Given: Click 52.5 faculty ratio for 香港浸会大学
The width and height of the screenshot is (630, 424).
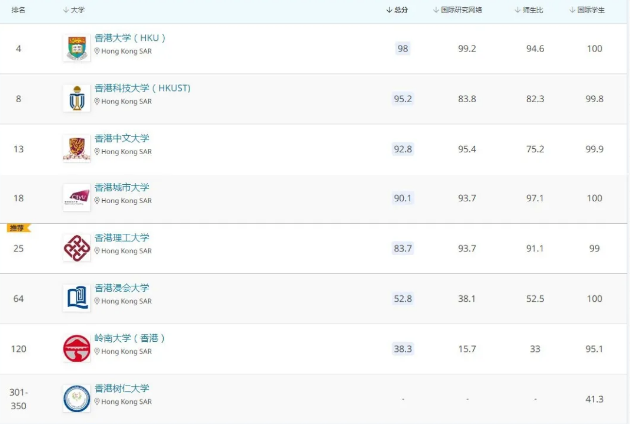Looking at the screenshot, I should (x=535, y=299).
